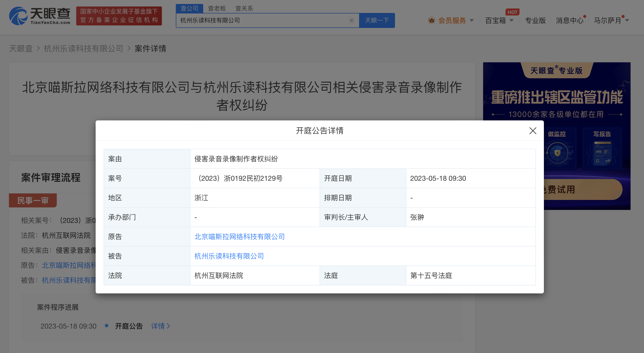
Task: Switch to the 查关系 tab
Action: click(244, 8)
